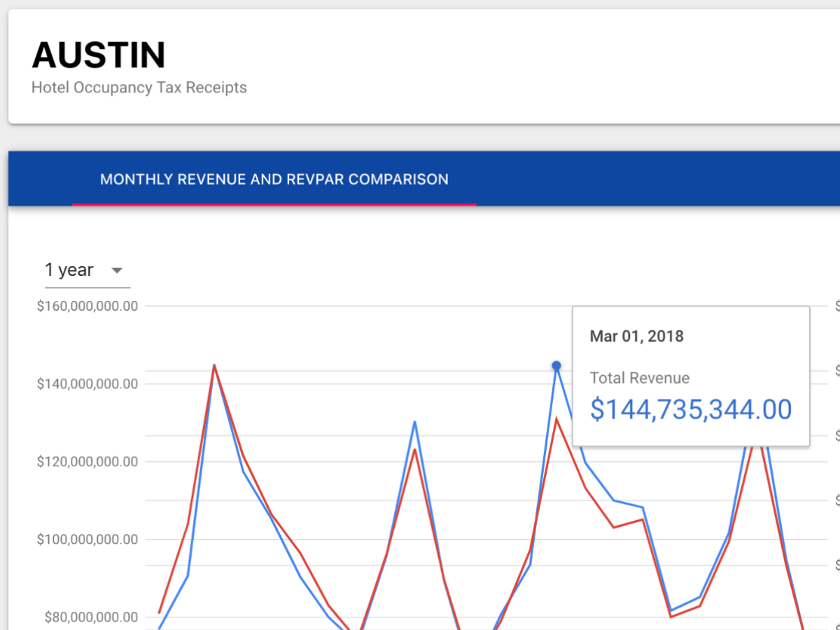Open the 1 year range dropdown
Viewport: 840px width, 630px height.
[87, 270]
